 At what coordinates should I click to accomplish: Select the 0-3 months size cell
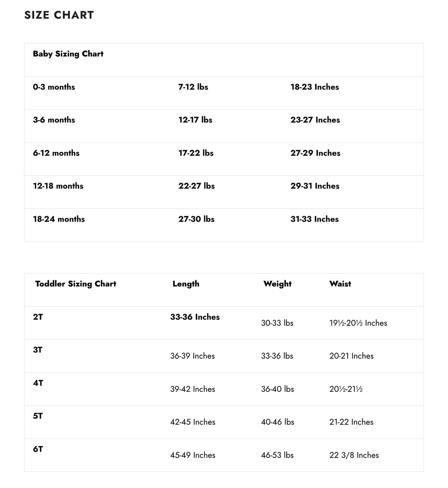tap(54, 87)
